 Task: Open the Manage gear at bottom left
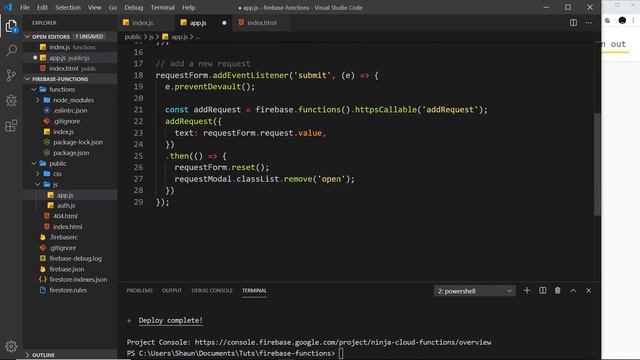tap(11, 347)
